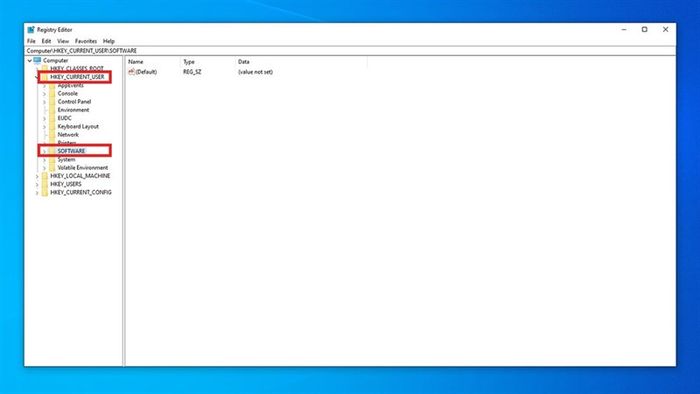The image size is (700, 394).
Task: Select the HKEY_CURRENT_USER label
Action: 77,77
